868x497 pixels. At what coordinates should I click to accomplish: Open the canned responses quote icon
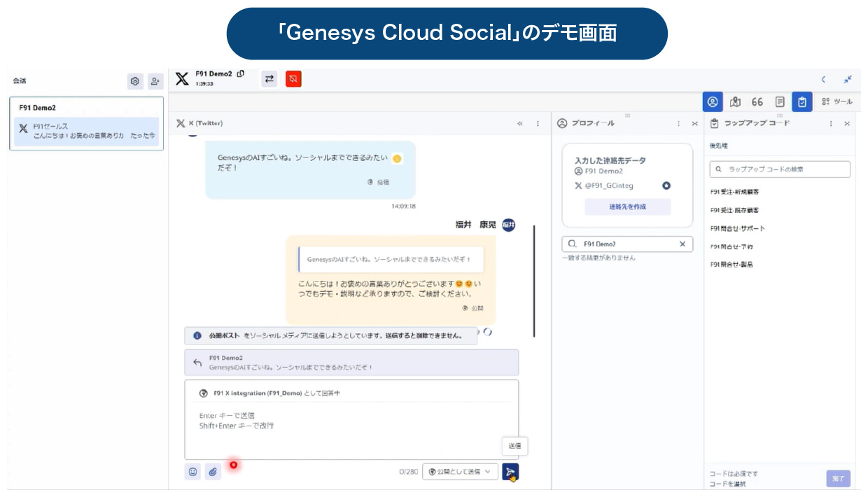click(x=757, y=101)
